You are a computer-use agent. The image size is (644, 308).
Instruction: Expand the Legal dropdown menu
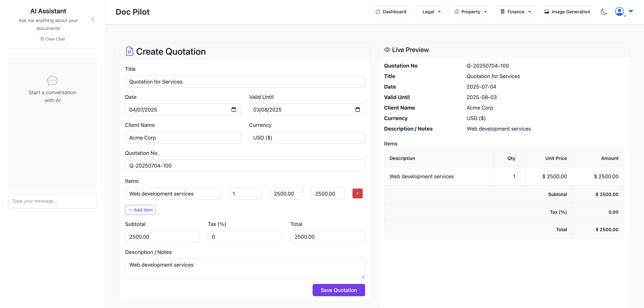tap(430, 12)
